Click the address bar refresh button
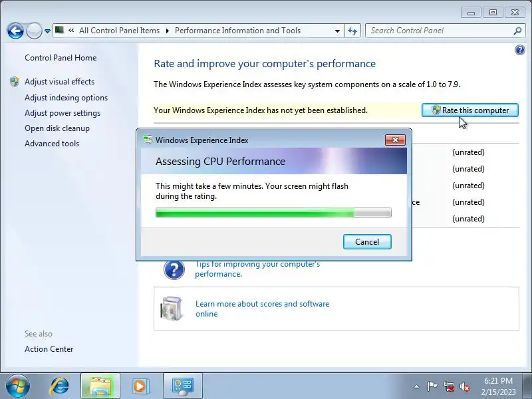Screen dimensions: 532x399 tap(352, 31)
